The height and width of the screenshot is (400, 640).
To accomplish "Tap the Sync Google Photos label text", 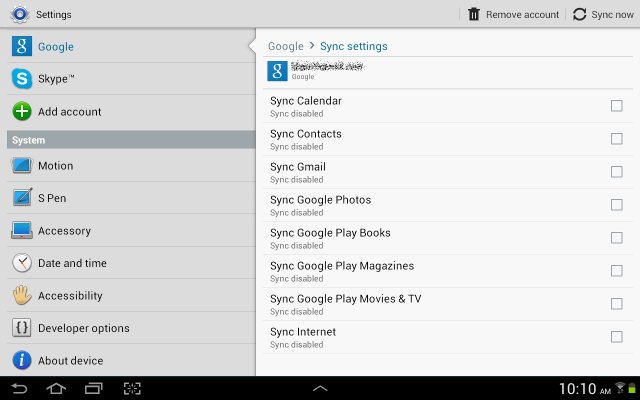I will tap(320, 200).
